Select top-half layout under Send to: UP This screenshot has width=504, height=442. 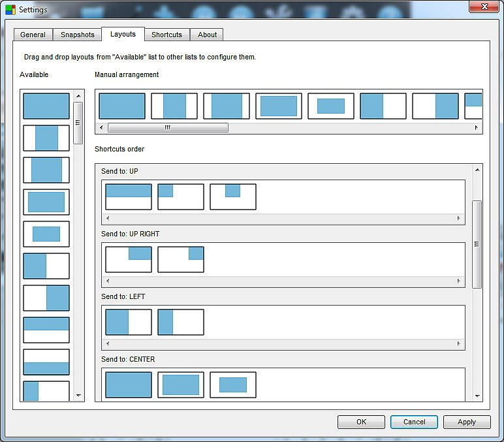[x=129, y=197]
